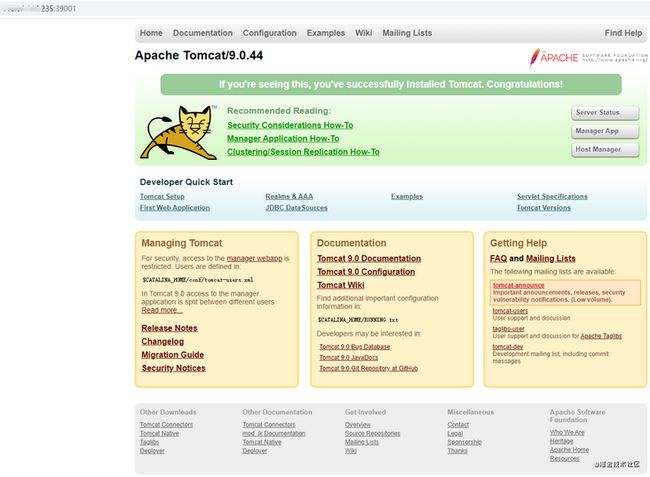This screenshot has width=650, height=477.
Task: Open the Release Notes link
Action: click(x=169, y=328)
